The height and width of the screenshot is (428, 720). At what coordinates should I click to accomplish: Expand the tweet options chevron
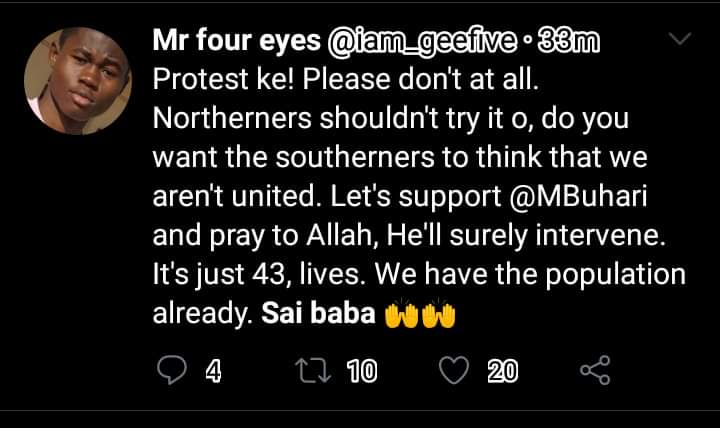[x=679, y=39]
